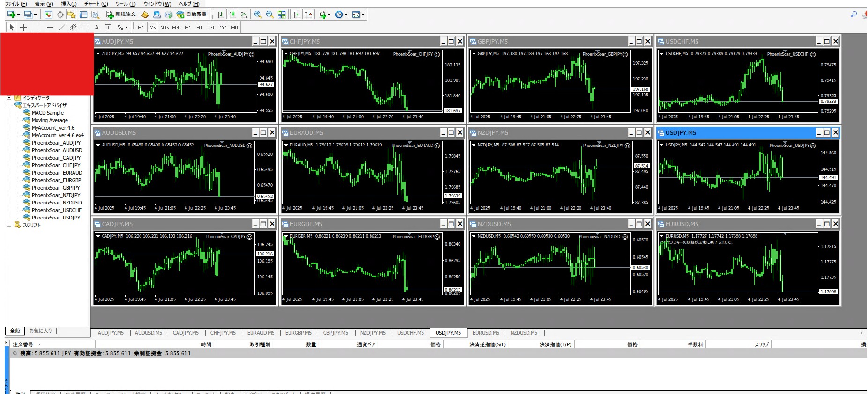Select the Fibonacci retracement tool

point(85,27)
